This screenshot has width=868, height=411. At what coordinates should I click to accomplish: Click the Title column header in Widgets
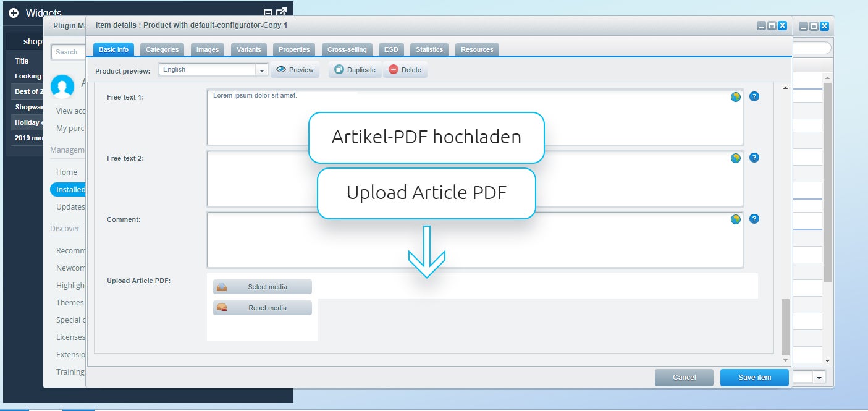tap(22, 61)
